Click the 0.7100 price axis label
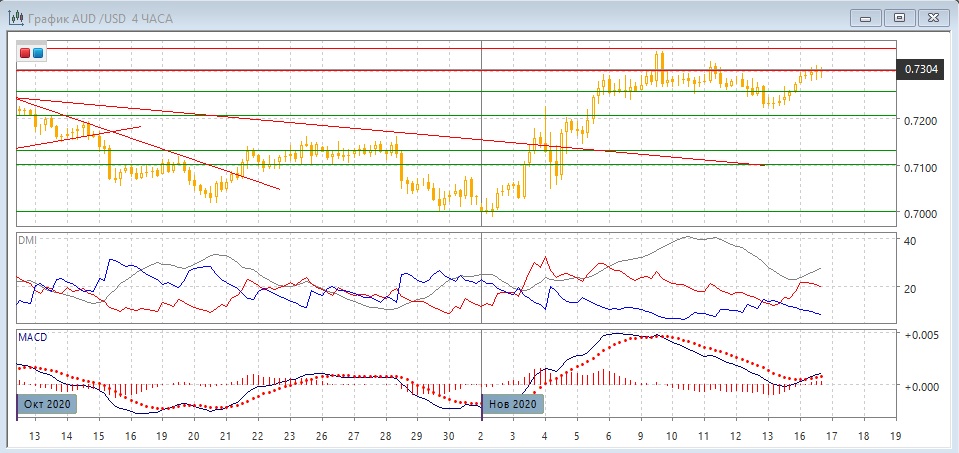The width and height of the screenshot is (959, 453). pyautogui.click(x=920, y=167)
